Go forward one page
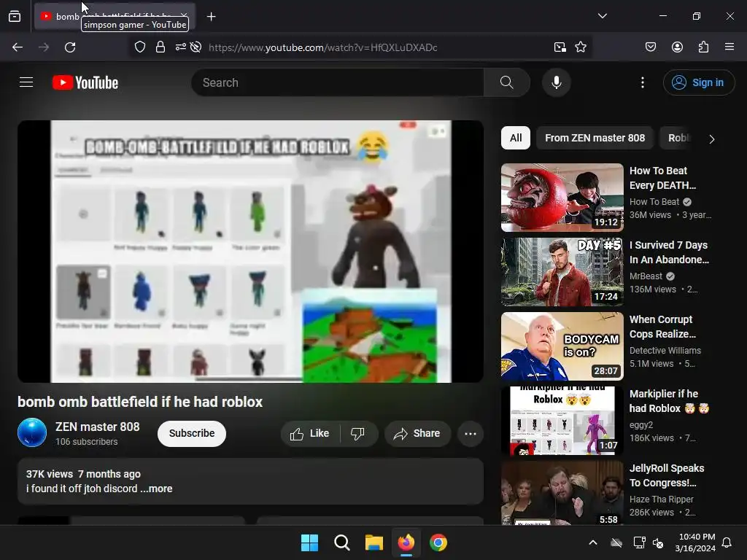This screenshot has height=560, width=747. pyautogui.click(x=44, y=47)
